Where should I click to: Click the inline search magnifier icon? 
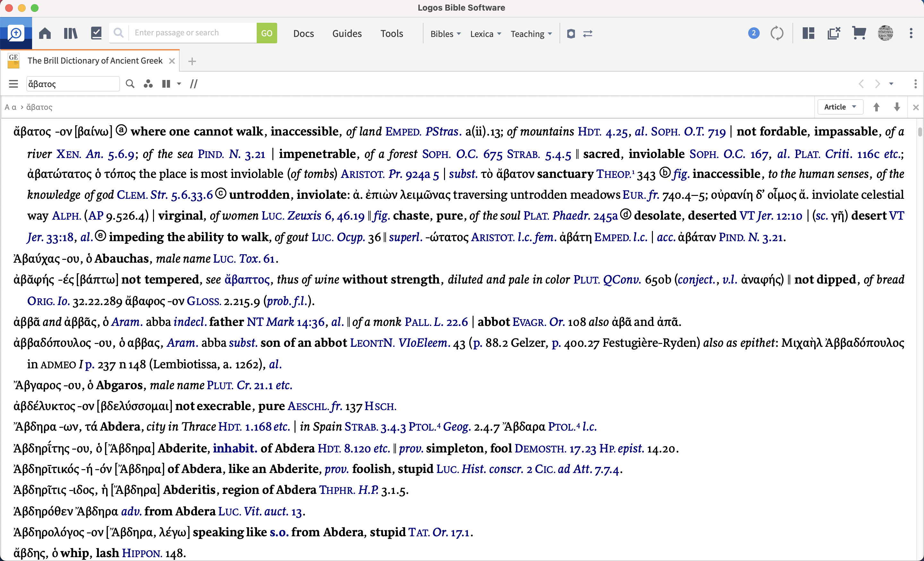[130, 84]
